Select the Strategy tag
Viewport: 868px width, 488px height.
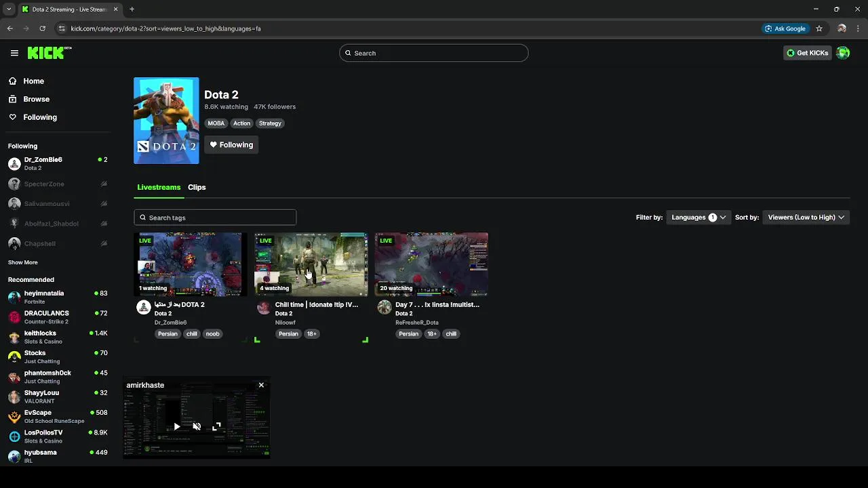[x=270, y=123]
